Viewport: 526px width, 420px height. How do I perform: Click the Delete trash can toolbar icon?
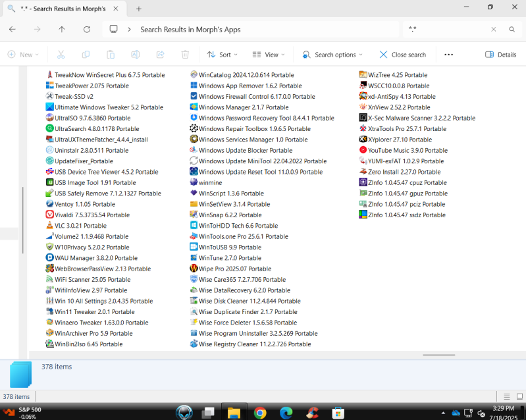click(x=185, y=55)
